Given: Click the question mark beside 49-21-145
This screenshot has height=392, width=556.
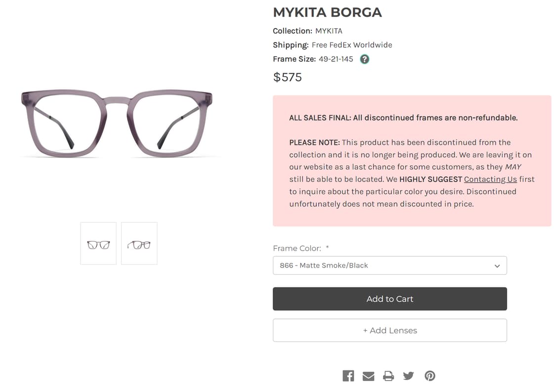Looking at the screenshot, I should tap(364, 59).
